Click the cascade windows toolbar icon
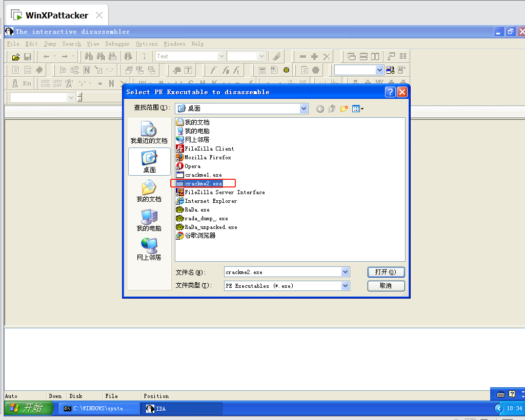The height and width of the screenshot is (420, 525). pos(352,57)
